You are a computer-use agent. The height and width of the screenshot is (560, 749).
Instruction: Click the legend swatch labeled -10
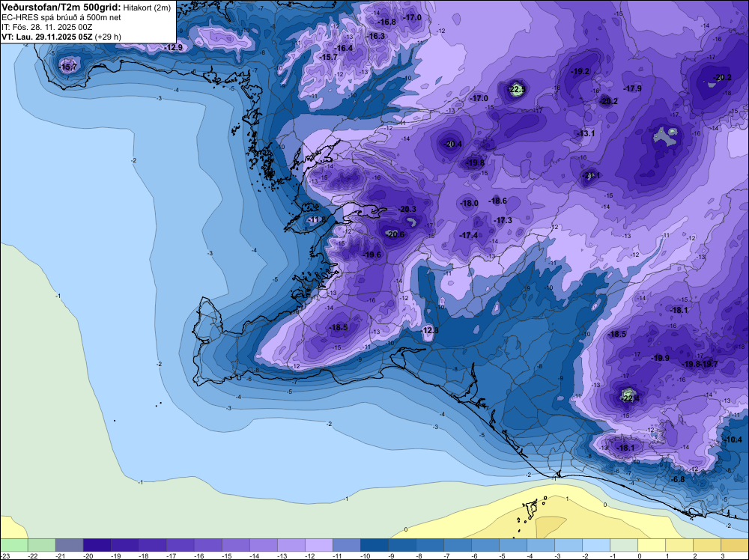coord(374,545)
